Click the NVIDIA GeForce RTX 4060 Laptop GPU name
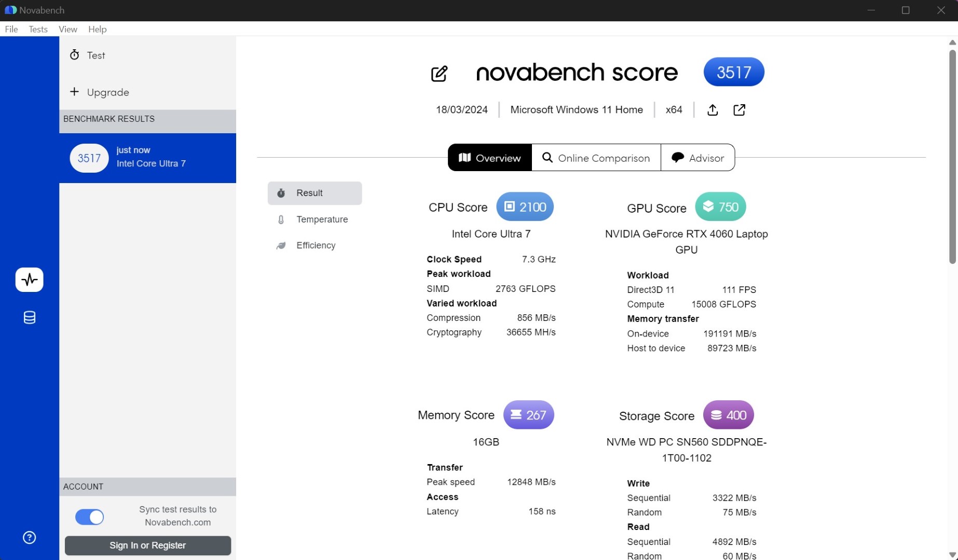958x560 pixels. pos(686,242)
